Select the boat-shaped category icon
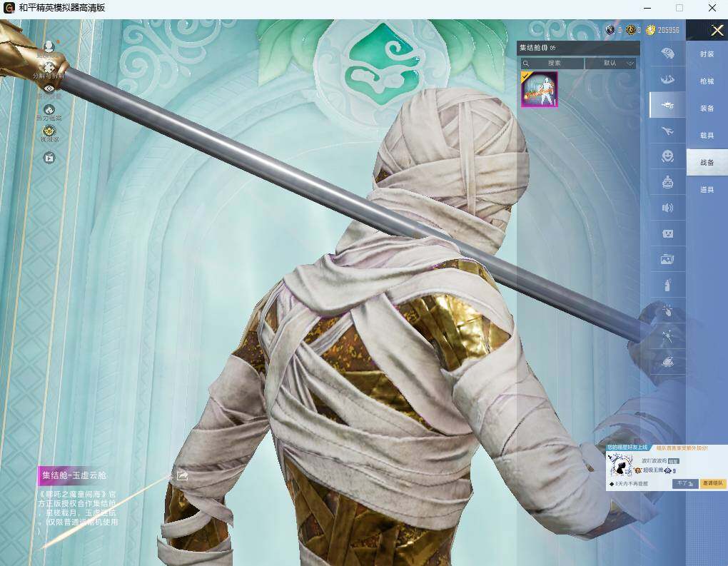Image resolution: width=728 pixels, height=566 pixels. click(x=667, y=79)
